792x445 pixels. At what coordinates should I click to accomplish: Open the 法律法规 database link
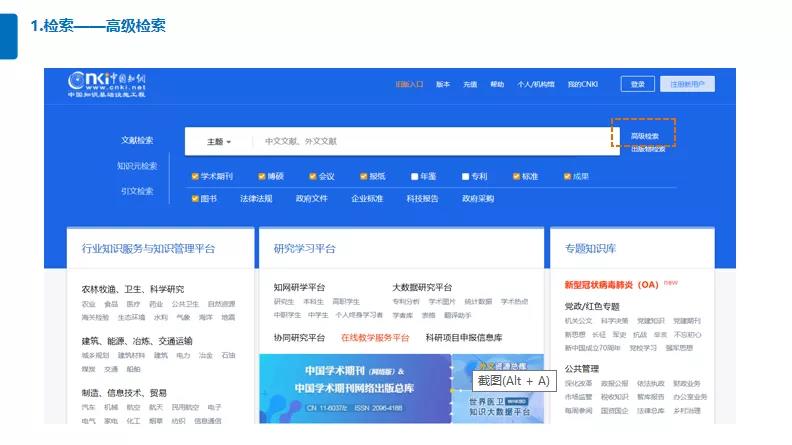[256, 199]
